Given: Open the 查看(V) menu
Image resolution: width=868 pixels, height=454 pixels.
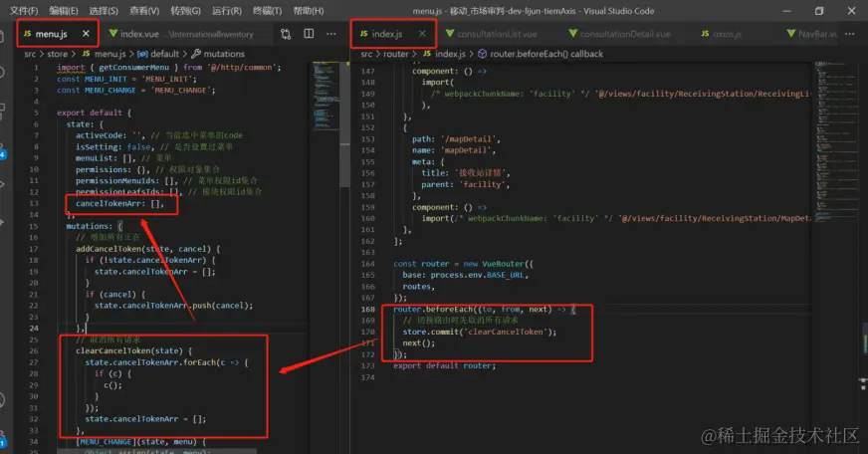Looking at the screenshot, I should pos(144,11).
